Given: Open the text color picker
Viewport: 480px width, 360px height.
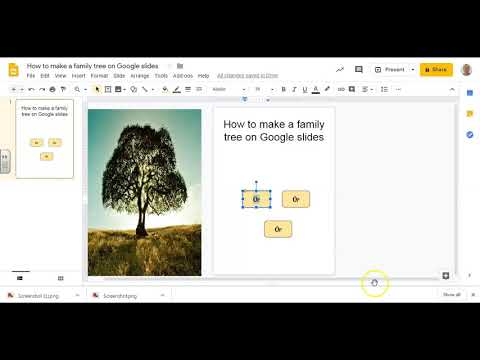Looking at the screenshot, I should tap(316, 89).
